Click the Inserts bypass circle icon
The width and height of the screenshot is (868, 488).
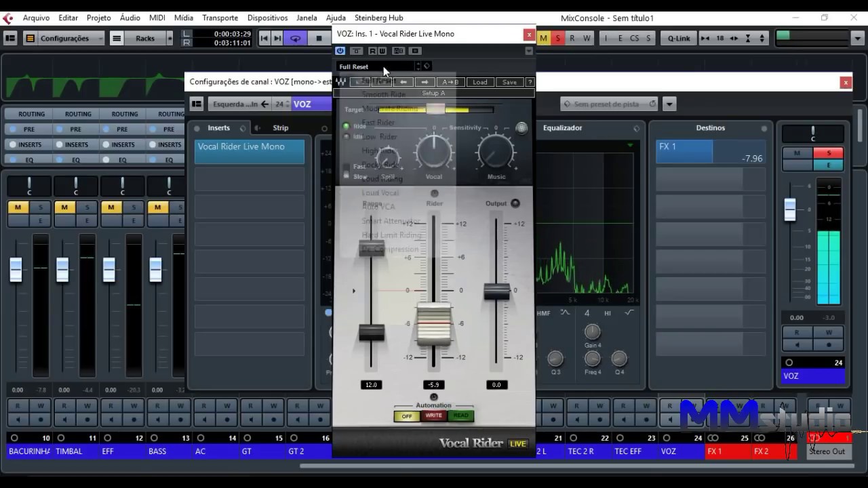[x=197, y=128]
